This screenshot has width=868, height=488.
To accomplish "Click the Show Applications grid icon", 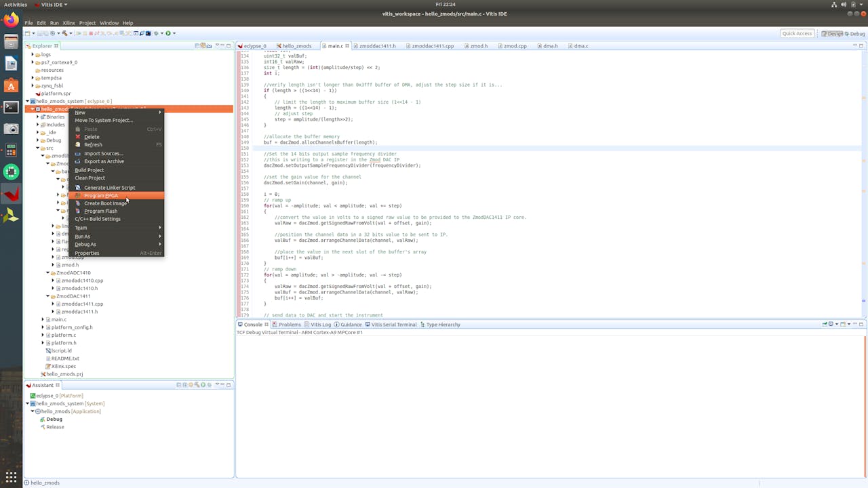I will coord(11,476).
